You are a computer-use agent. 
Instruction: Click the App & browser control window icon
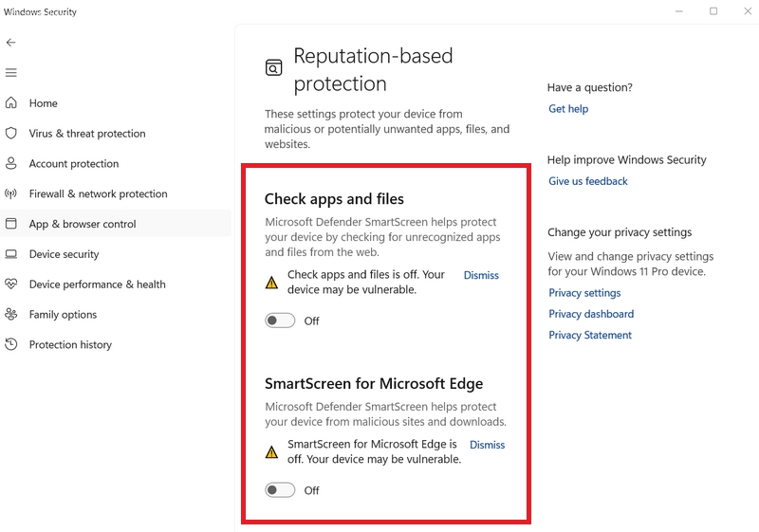pyautogui.click(x=11, y=224)
